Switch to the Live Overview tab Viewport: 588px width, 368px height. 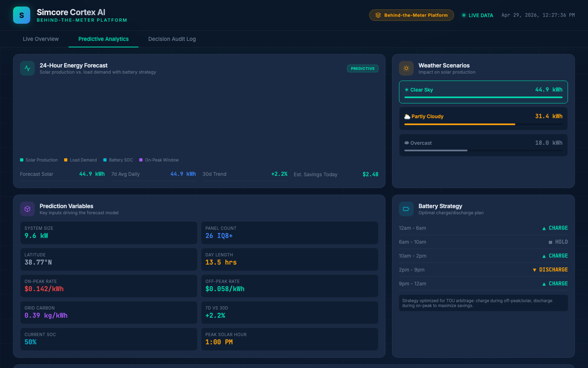pos(40,39)
